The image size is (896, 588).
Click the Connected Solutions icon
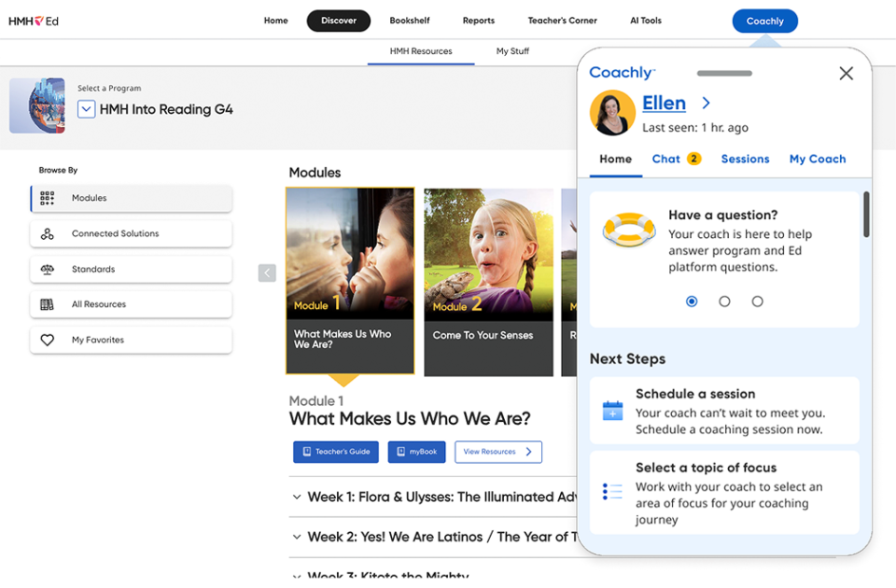48,233
